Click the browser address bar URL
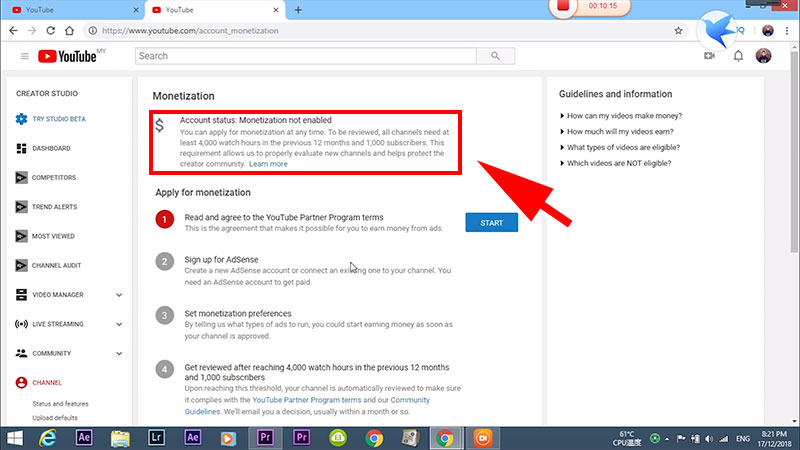 [190, 31]
